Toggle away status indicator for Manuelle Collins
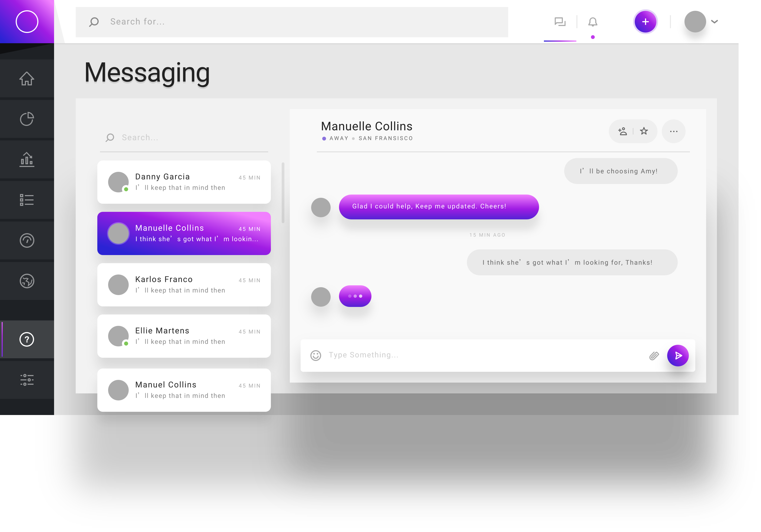Viewport: 761px width, 532px height. (x=323, y=138)
